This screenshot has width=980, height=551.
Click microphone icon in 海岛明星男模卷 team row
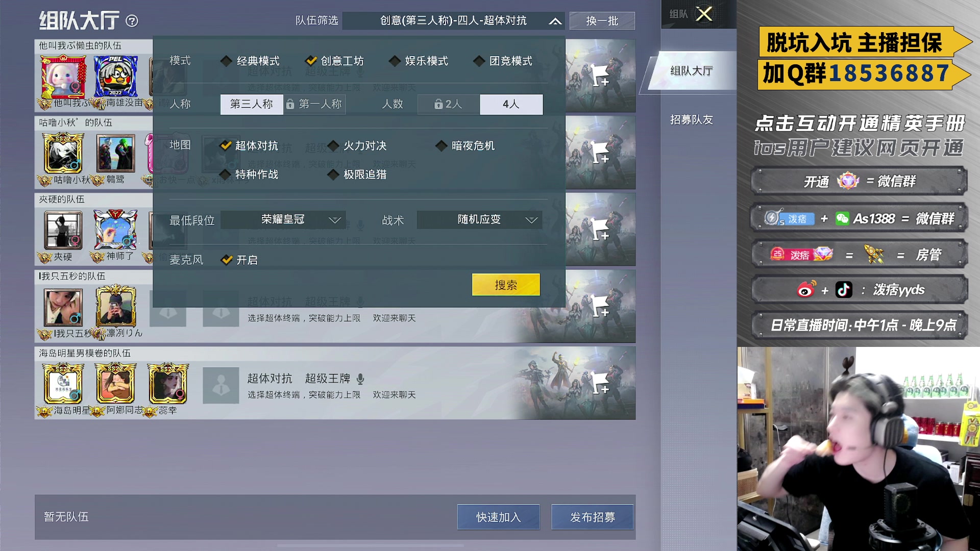click(360, 379)
